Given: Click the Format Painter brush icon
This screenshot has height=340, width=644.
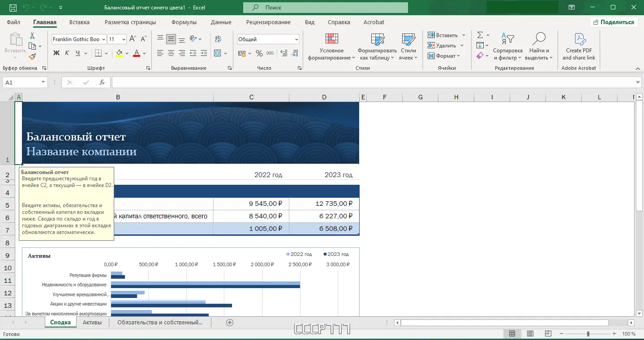Looking at the screenshot, I should 32,56.
